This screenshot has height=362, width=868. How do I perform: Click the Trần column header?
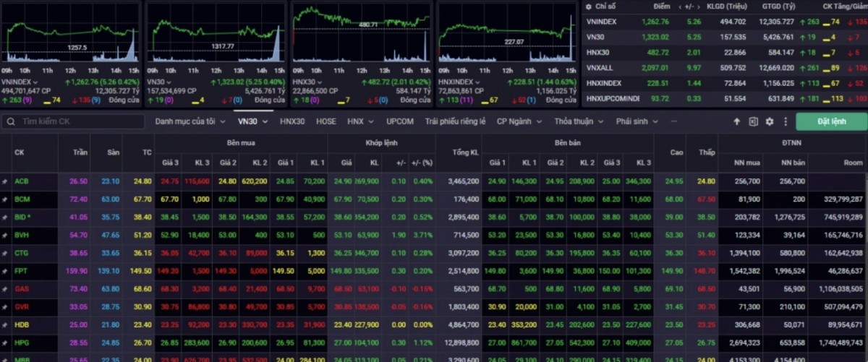(80, 152)
